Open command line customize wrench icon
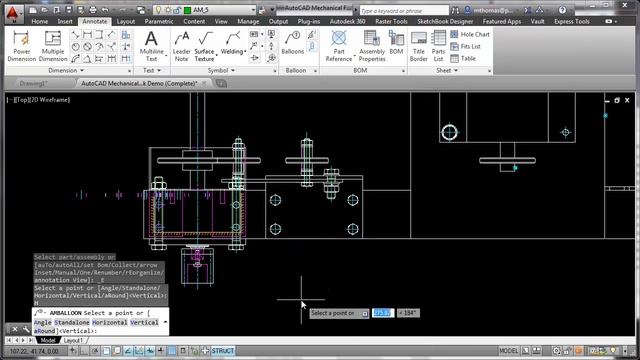This screenshot has height=360, width=640. coord(26,329)
